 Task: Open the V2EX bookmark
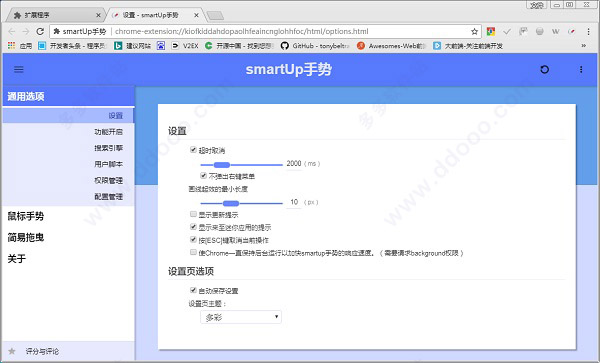coord(184,46)
